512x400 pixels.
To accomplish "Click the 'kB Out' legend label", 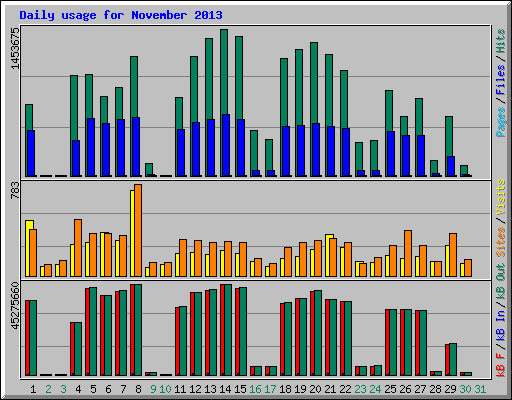I will coord(501,282).
